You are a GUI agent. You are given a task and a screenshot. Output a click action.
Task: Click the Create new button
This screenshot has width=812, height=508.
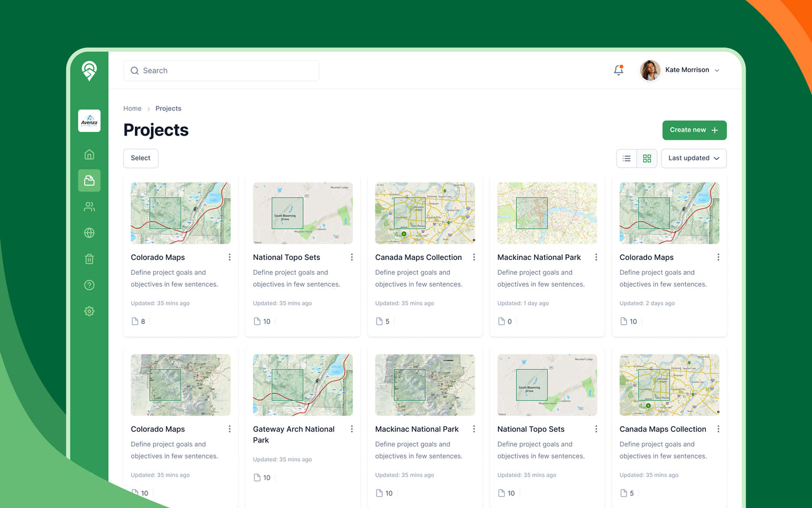(x=694, y=130)
